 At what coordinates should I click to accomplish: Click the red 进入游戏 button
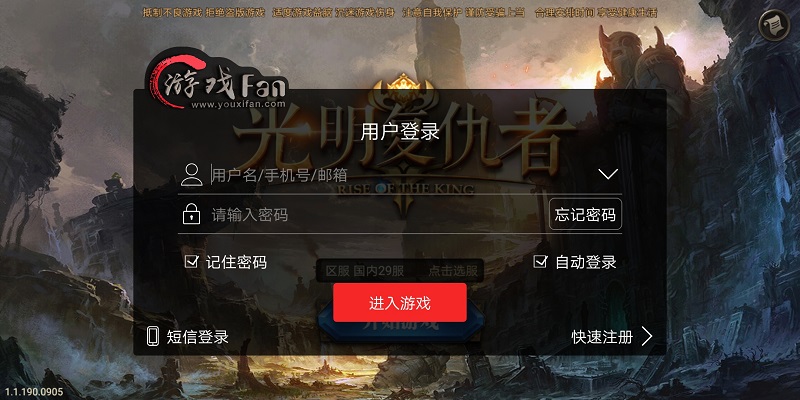click(x=400, y=303)
